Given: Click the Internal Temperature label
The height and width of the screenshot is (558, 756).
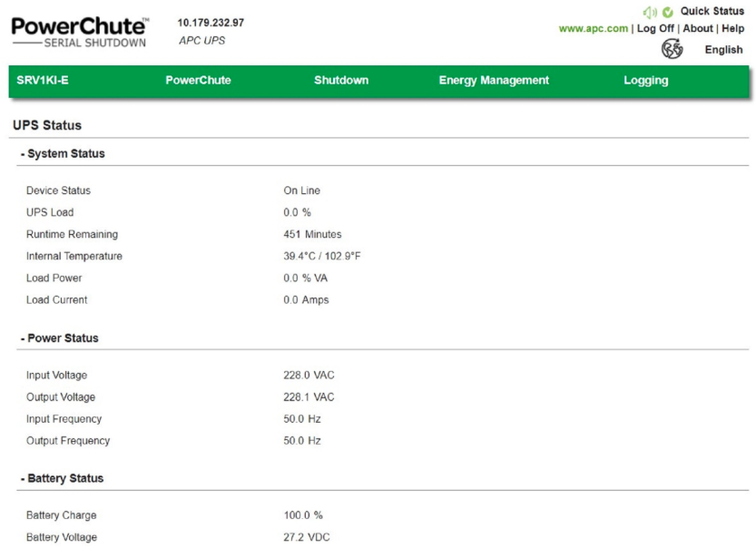Looking at the screenshot, I should (74, 257).
